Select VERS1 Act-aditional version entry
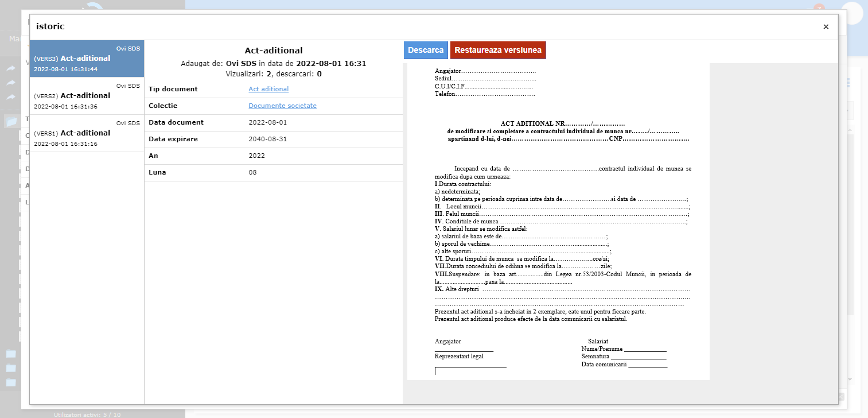The width and height of the screenshot is (868, 418). coord(87,133)
